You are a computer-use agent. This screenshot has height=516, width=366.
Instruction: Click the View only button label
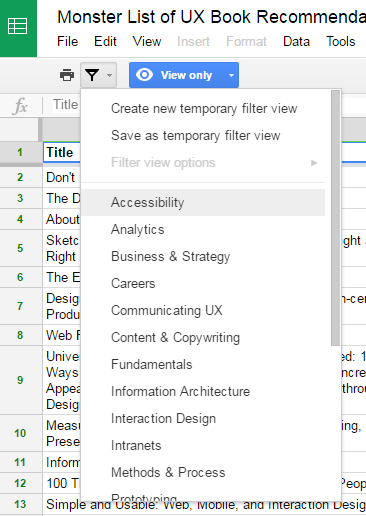pos(186,75)
